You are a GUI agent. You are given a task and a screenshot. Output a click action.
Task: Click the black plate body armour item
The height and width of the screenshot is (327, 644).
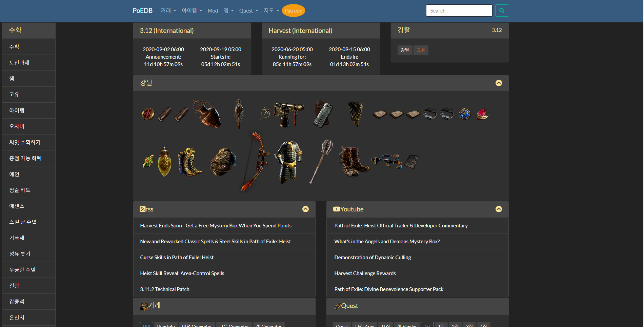click(288, 162)
